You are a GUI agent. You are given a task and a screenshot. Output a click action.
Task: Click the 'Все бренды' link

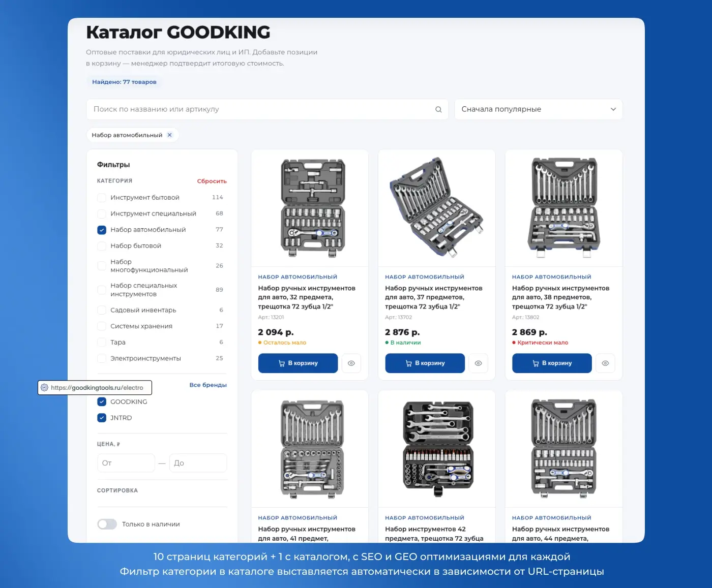coord(208,385)
